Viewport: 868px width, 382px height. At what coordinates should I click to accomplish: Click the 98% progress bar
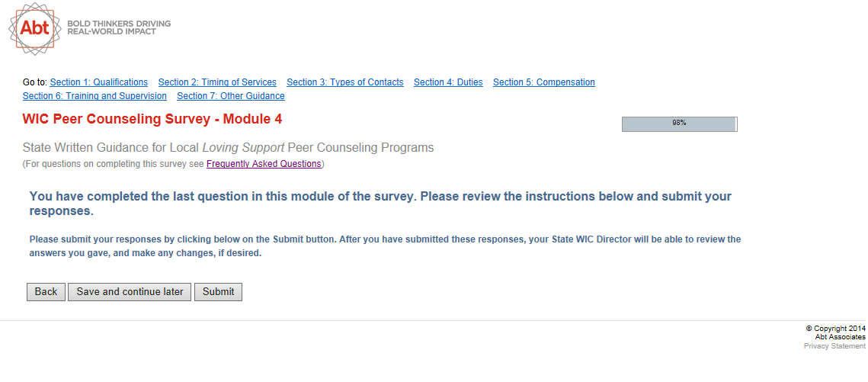(679, 124)
